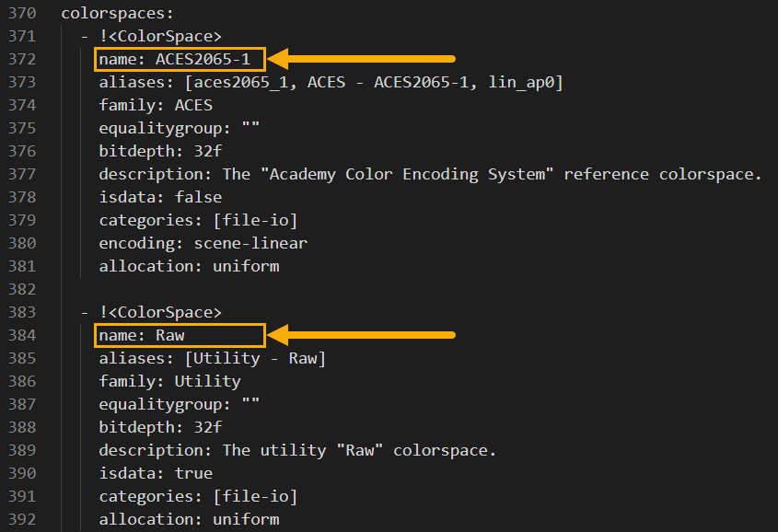Viewport: 778px width, 532px height.
Task: Click line number 382 blank line gutter
Action: click(x=22, y=290)
